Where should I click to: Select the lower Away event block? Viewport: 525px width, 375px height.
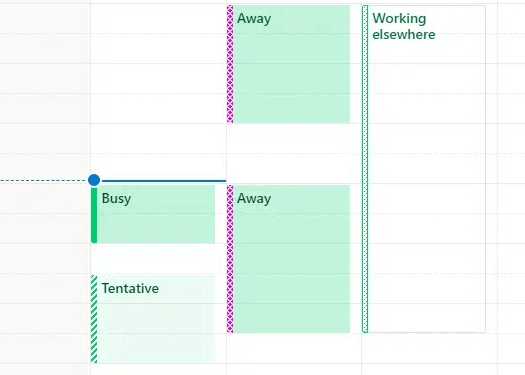(288, 259)
